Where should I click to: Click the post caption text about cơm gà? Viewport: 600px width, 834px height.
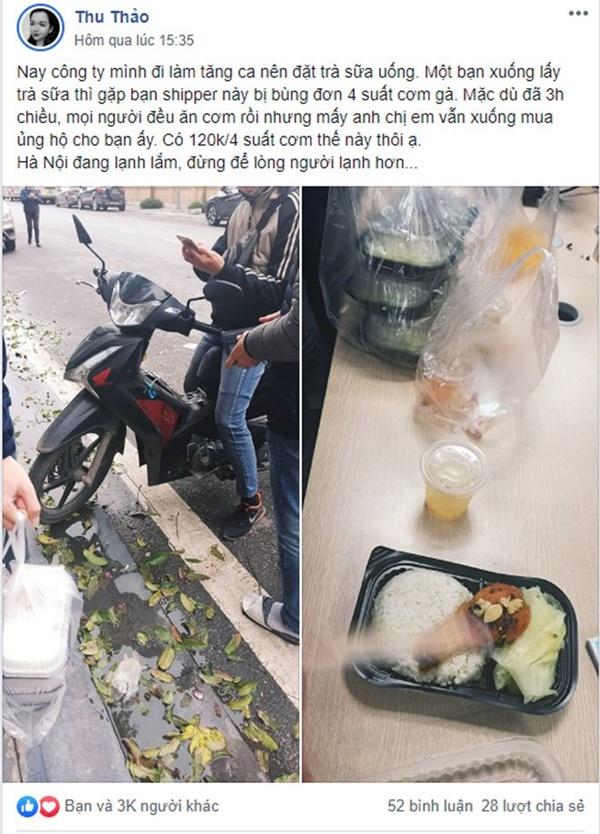click(290, 117)
